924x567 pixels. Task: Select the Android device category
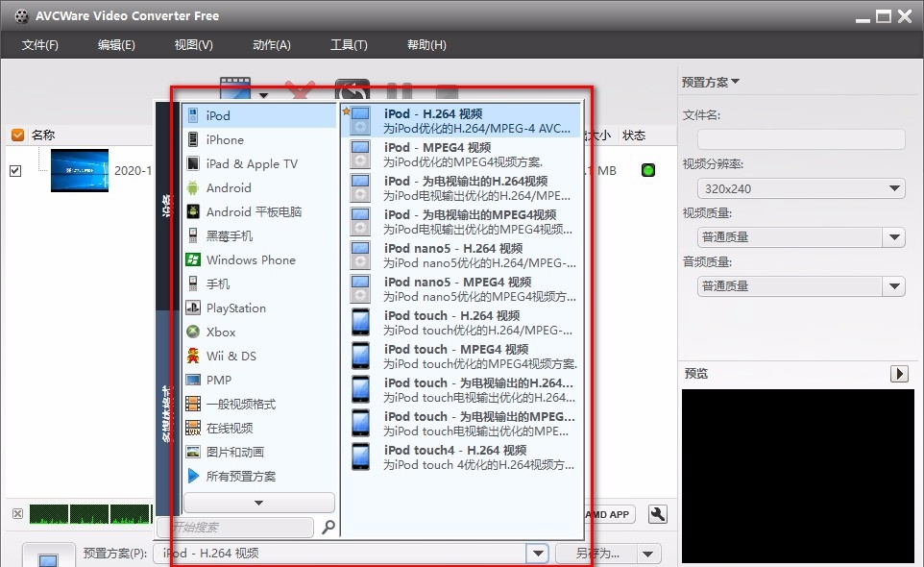pos(229,187)
